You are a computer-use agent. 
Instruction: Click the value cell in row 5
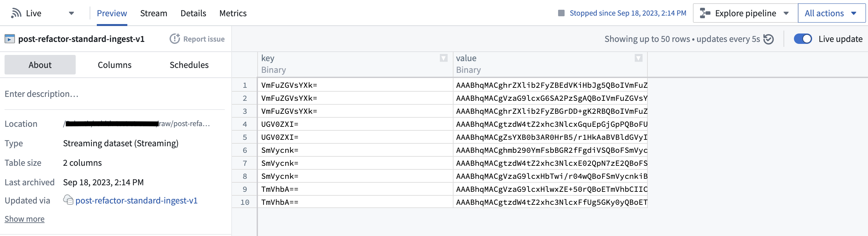[x=550, y=137]
